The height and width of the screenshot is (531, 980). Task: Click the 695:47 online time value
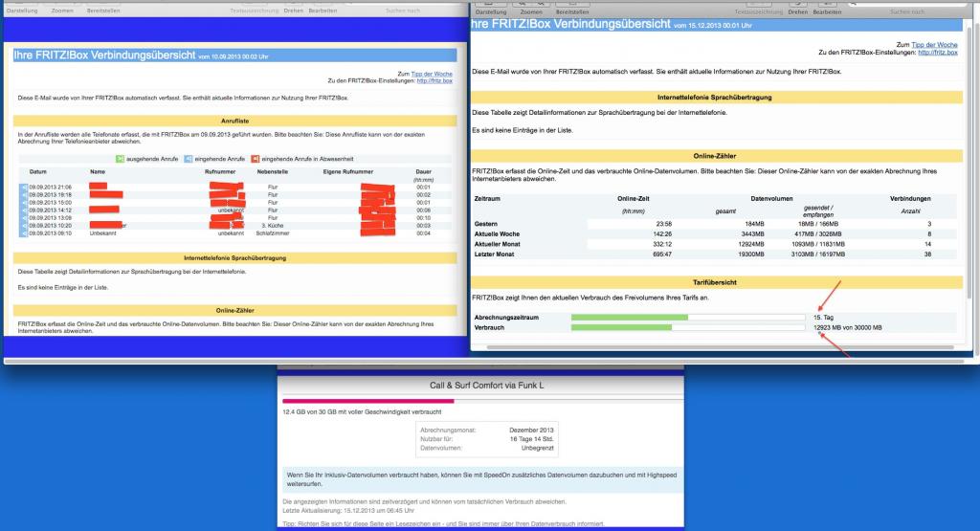pos(662,254)
